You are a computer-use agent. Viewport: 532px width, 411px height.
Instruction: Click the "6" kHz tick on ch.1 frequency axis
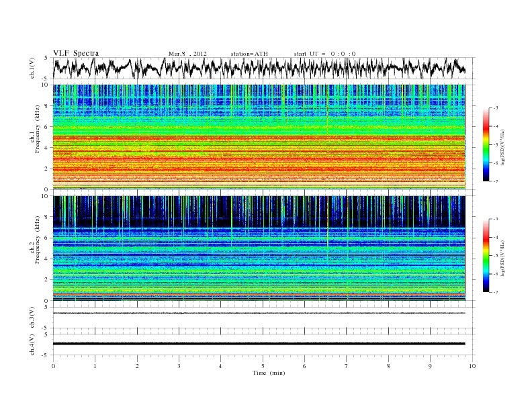pyautogui.click(x=46, y=126)
